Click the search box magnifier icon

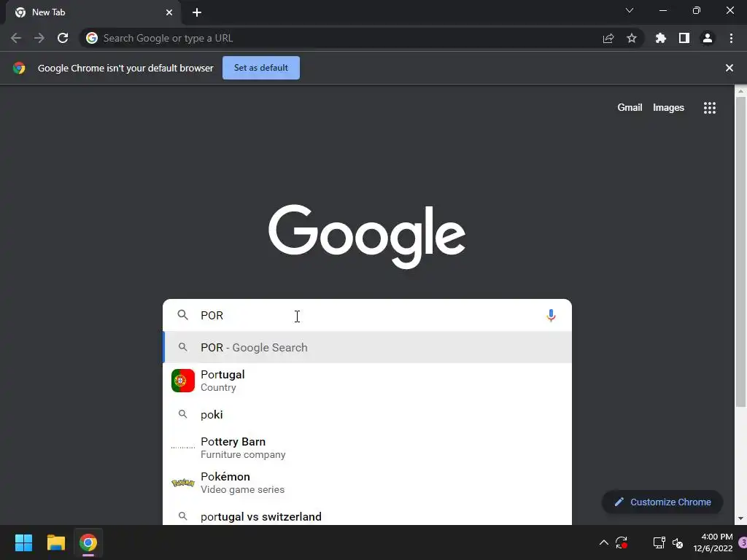click(183, 315)
